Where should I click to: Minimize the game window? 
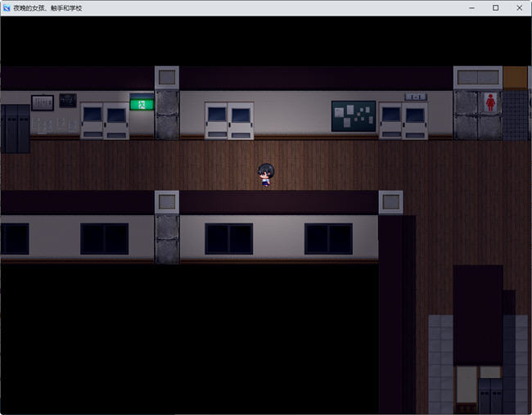[x=472, y=7]
